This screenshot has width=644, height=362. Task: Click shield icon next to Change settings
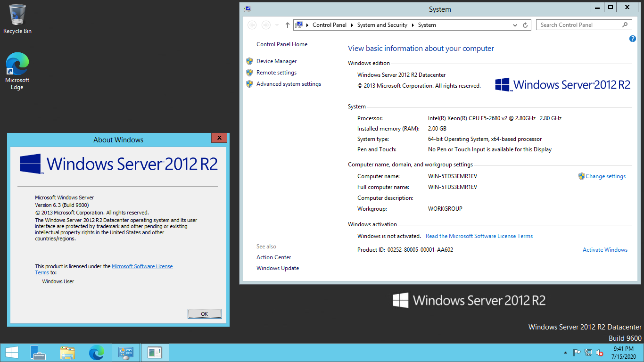(x=581, y=176)
